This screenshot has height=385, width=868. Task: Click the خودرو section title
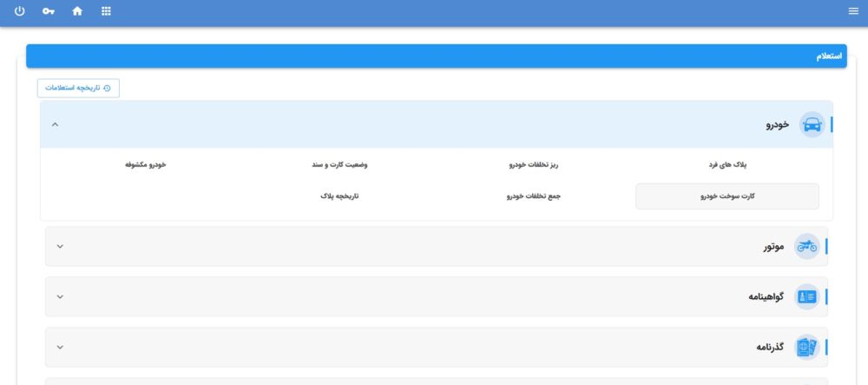pyautogui.click(x=777, y=124)
